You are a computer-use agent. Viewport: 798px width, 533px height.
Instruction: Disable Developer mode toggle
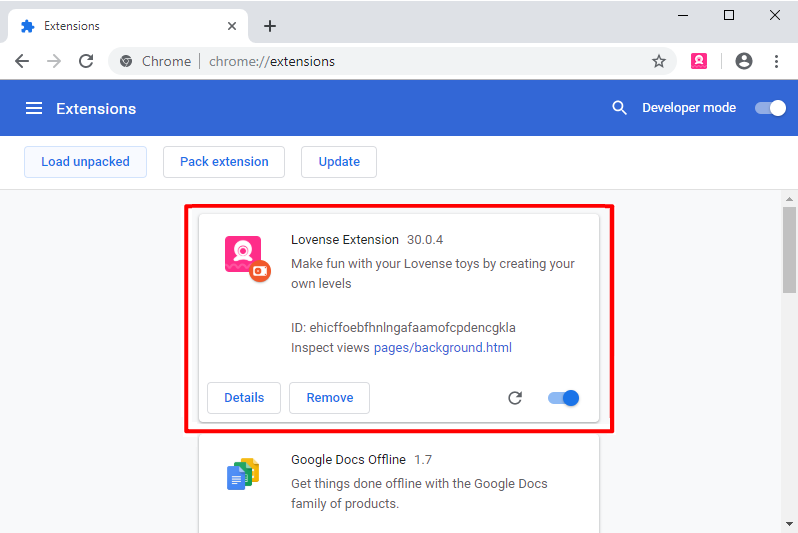[x=770, y=108]
